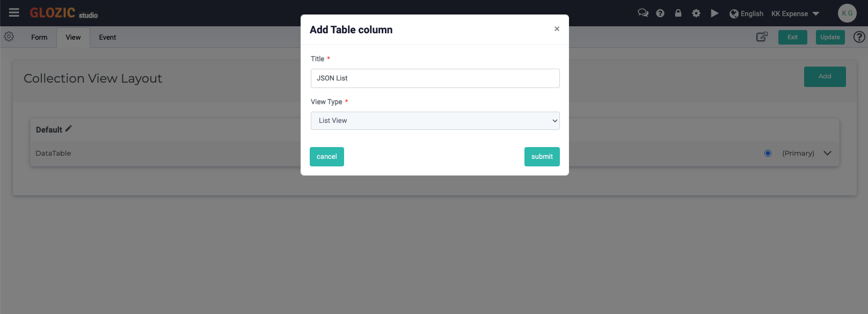Click the Title input field

click(x=435, y=78)
